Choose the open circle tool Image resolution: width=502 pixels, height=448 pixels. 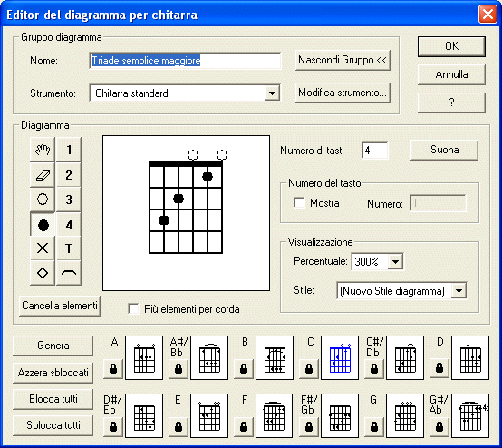[43, 200]
